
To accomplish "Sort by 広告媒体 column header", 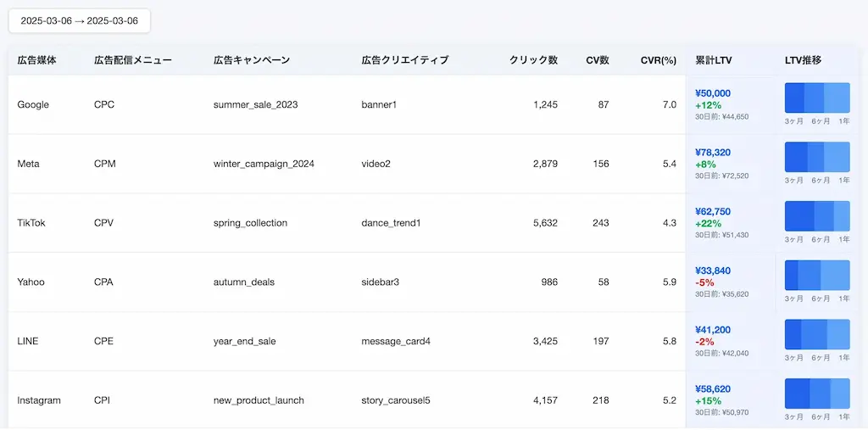I will pyautogui.click(x=36, y=60).
